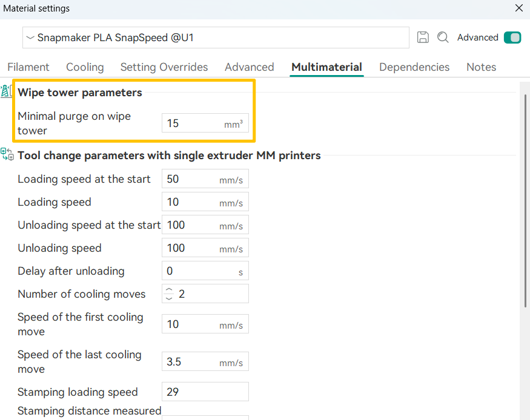Click the wipe tower section icon
The image size is (530, 420).
(x=6, y=92)
